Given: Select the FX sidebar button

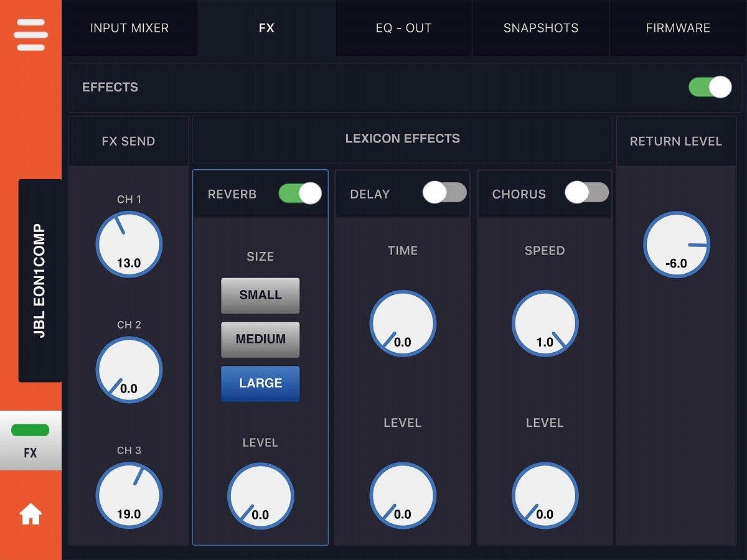Looking at the screenshot, I should pos(31,441).
